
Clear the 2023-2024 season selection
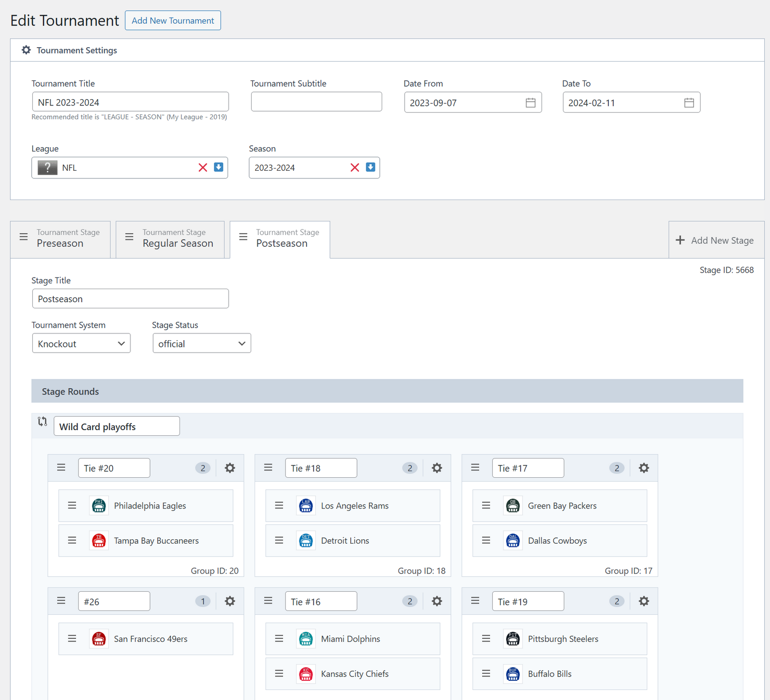pos(355,167)
